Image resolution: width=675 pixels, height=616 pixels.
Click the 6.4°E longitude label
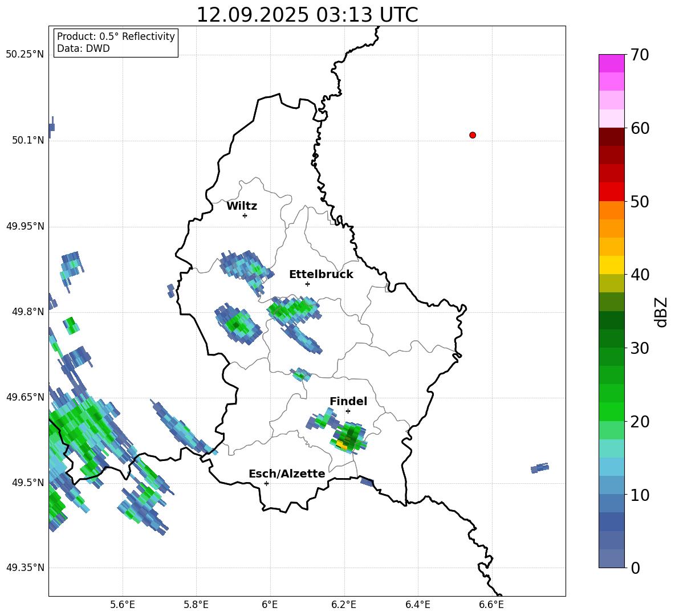click(417, 605)
